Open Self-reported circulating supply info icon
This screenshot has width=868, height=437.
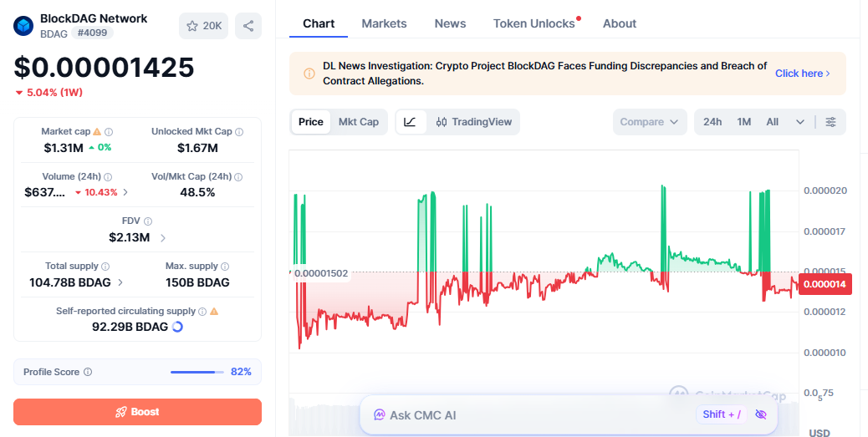coord(202,312)
